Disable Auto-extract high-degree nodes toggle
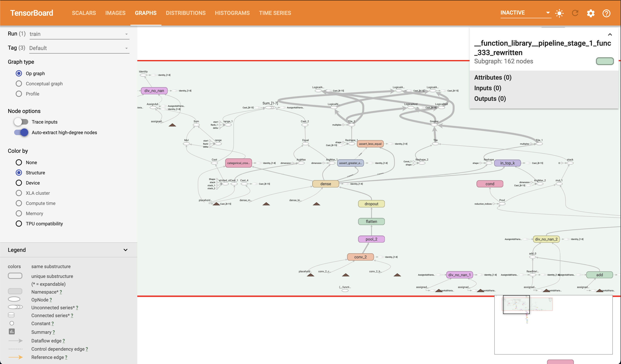The width and height of the screenshot is (621, 364). click(21, 132)
